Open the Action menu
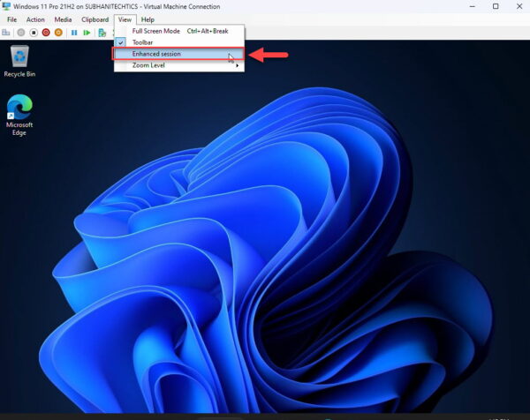 [35, 19]
